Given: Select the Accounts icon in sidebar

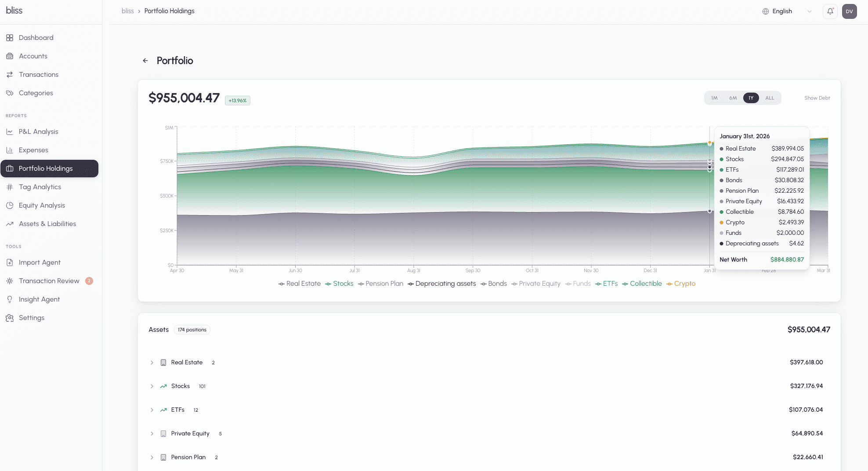Looking at the screenshot, I should click(x=33, y=56).
